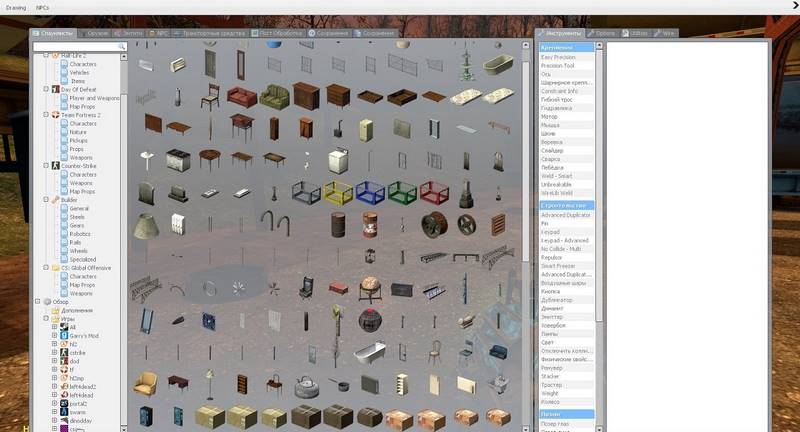The height and width of the screenshot is (432, 800).
Task: Open the NPCs menu in top bar
Action: tap(43, 7)
